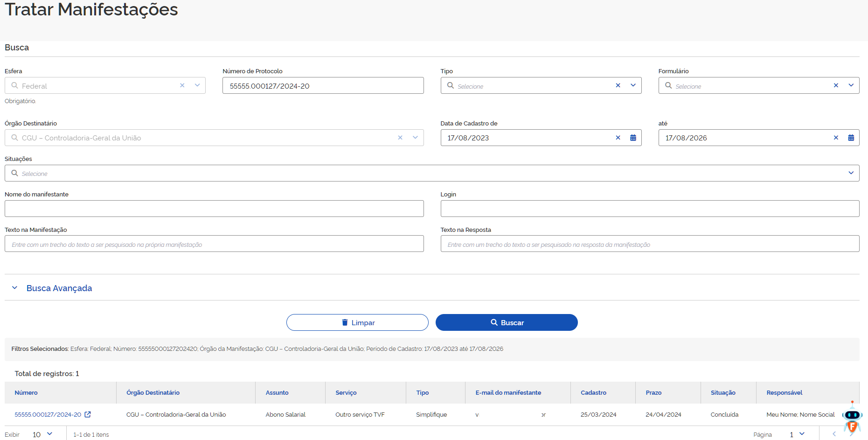The width and height of the screenshot is (868, 440).
Task: Change the Exibir items per page
Action: [42, 434]
